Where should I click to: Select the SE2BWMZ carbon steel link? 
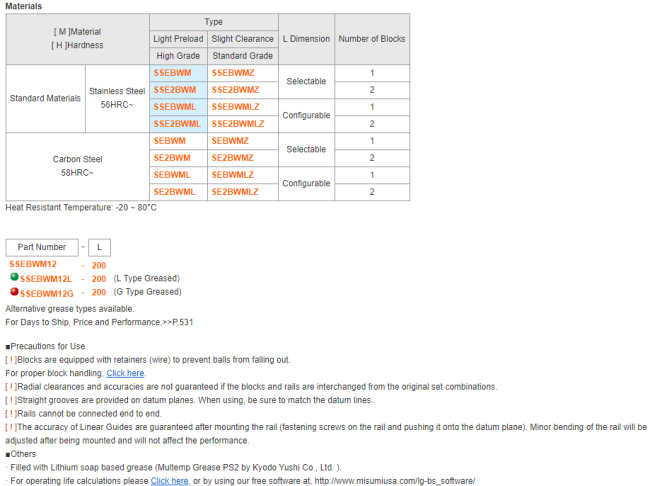(x=233, y=158)
